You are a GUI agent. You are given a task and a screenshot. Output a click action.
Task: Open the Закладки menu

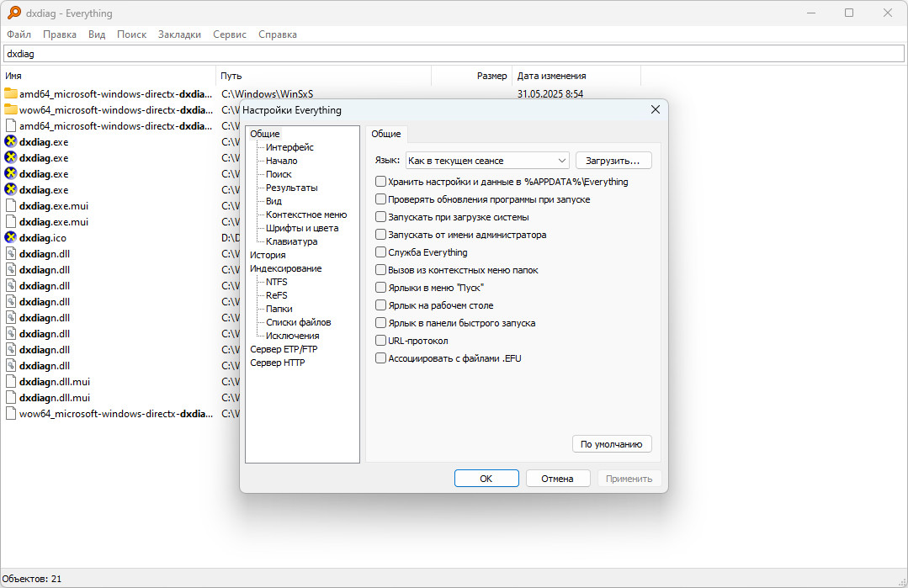(179, 34)
